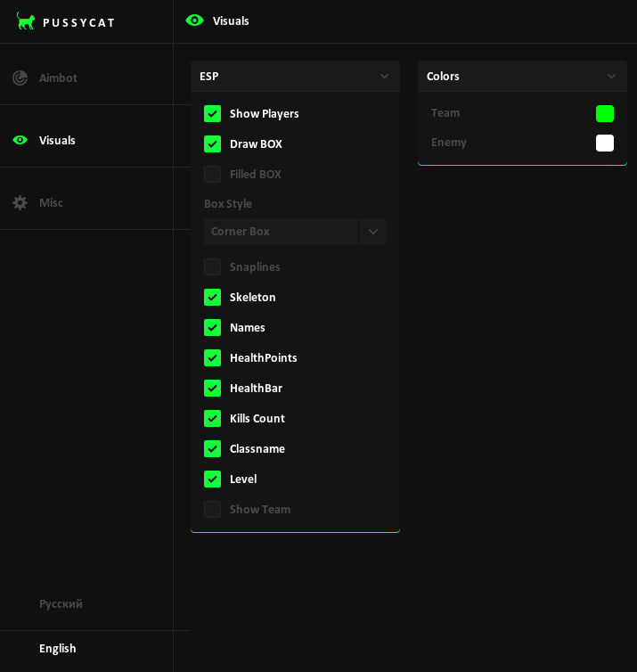Toggle the HealthBar checkbox
637x672 pixels.
pos(212,388)
